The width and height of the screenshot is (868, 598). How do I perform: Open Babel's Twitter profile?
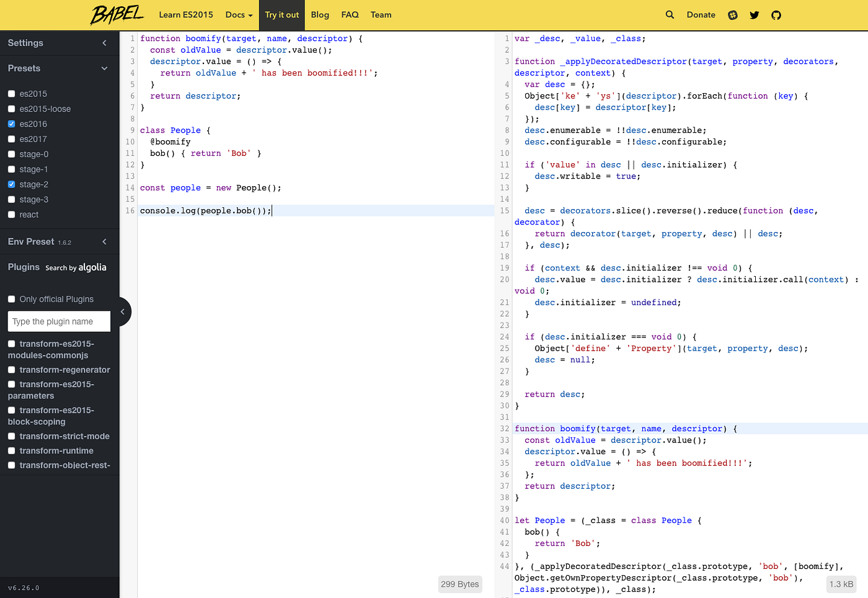tap(754, 14)
